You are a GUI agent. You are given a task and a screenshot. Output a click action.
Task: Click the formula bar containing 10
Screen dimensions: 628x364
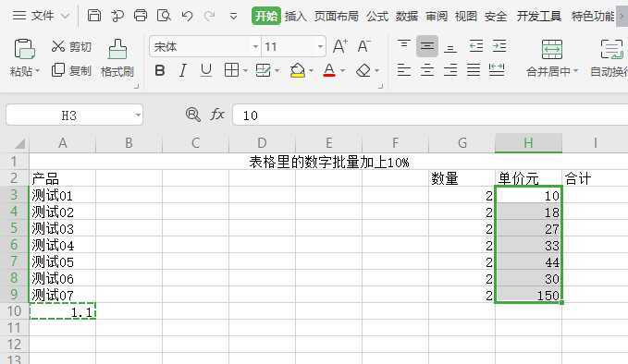point(430,115)
